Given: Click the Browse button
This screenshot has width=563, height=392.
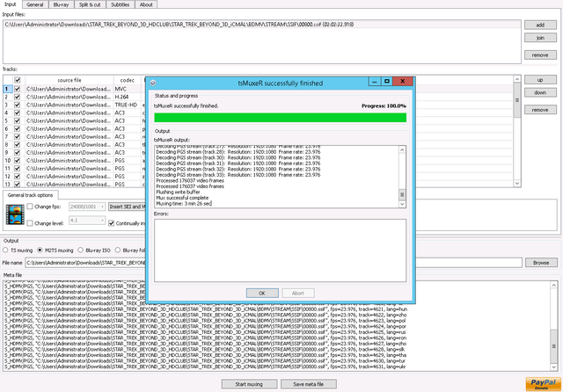Looking at the screenshot, I should pos(541,263).
